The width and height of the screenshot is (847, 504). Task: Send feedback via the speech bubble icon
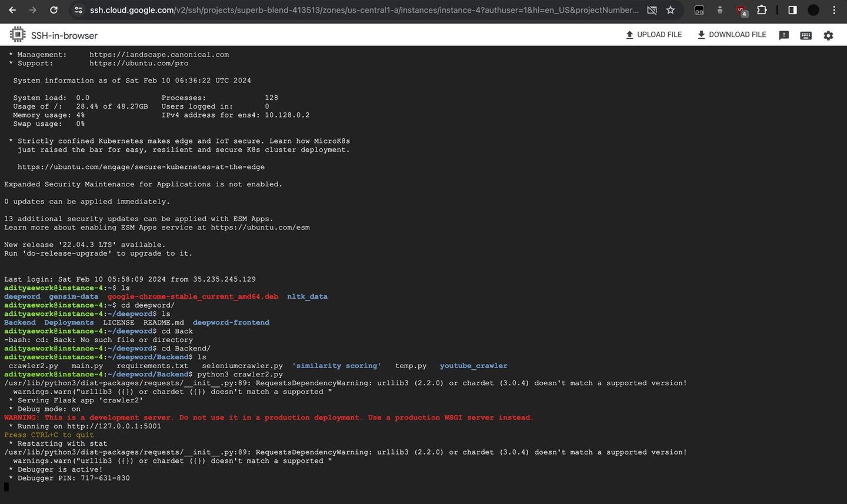coord(784,35)
